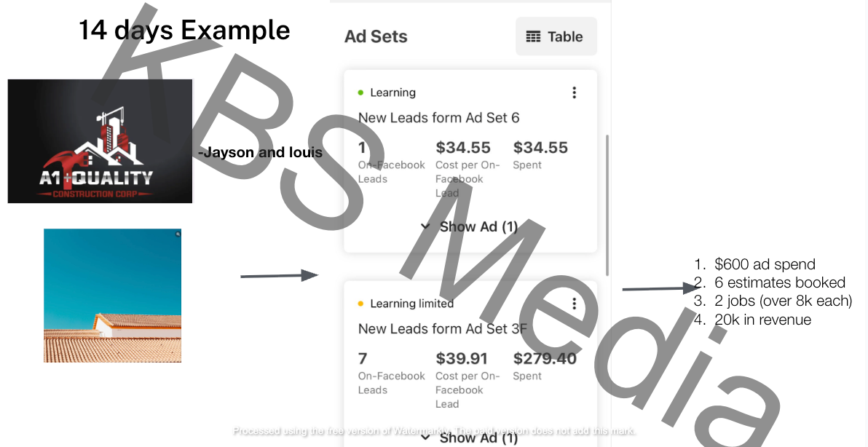Switch to the Table view
The image size is (868, 447).
click(x=556, y=36)
